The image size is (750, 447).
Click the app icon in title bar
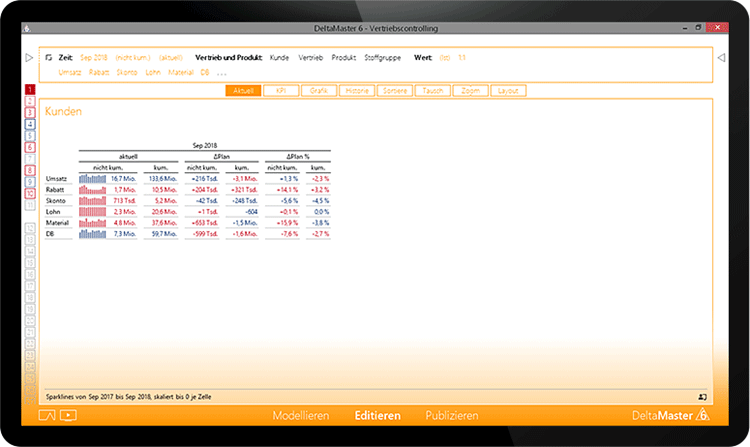(x=27, y=28)
